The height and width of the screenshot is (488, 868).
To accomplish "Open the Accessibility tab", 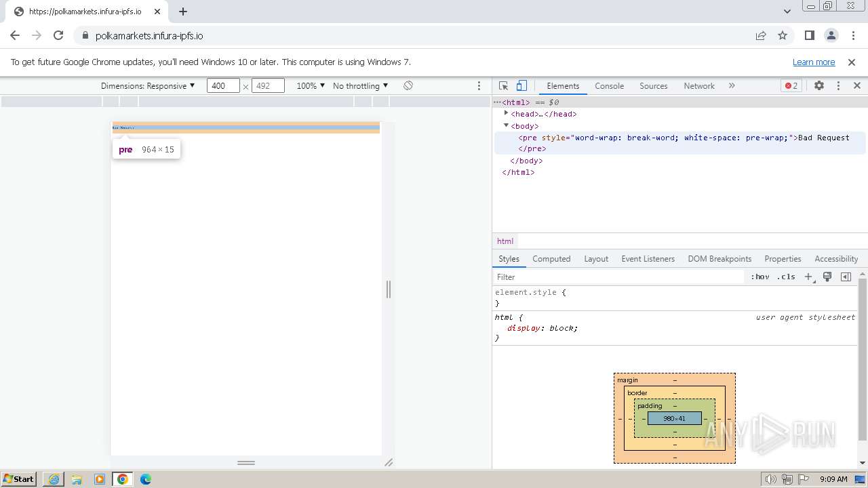I will point(836,259).
